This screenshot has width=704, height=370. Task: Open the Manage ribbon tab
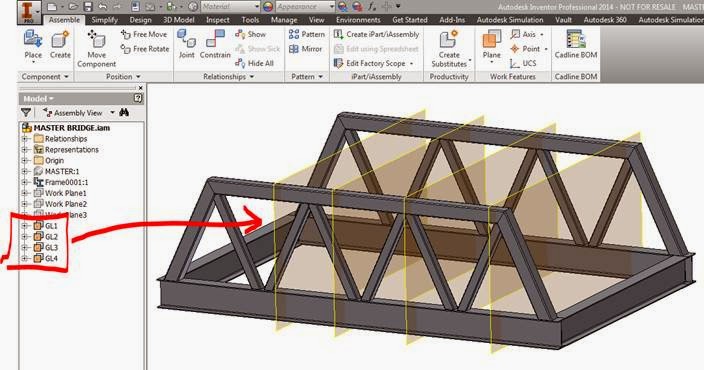tap(284, 20)
